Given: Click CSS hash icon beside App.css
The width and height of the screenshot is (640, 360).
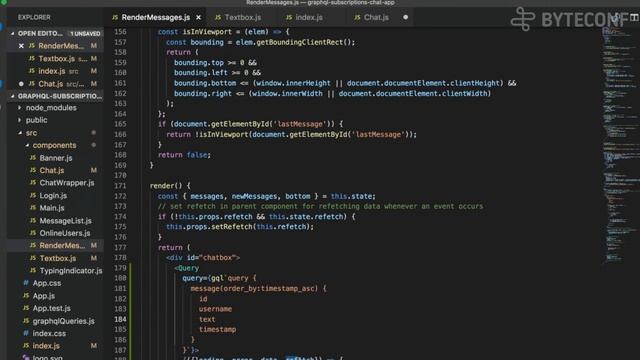Looking at the screenshot, I should 26,283.
